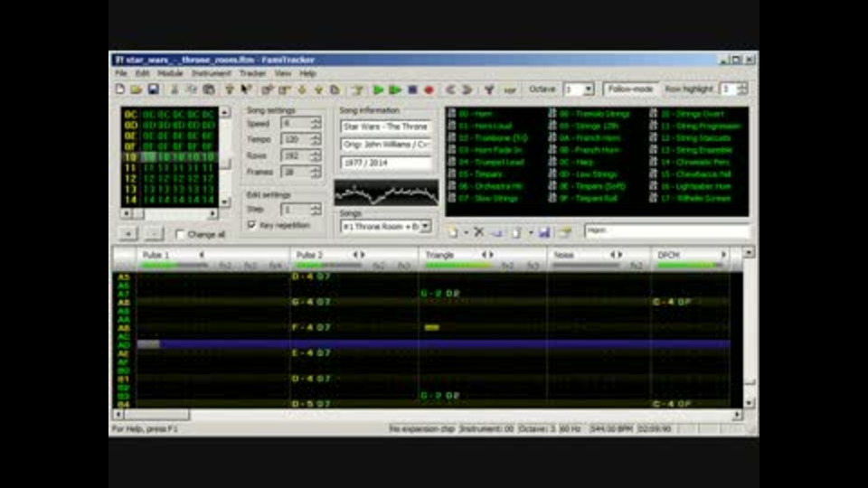Click the Pulse 1 channel header
The image size is (868, 488).
[213, 259]
